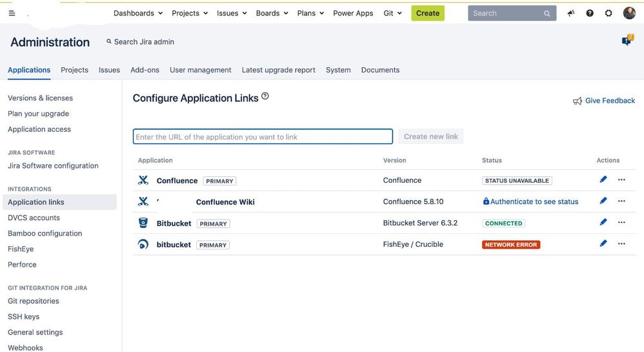Click the lock icon next to Authenticate

(486, 201)
